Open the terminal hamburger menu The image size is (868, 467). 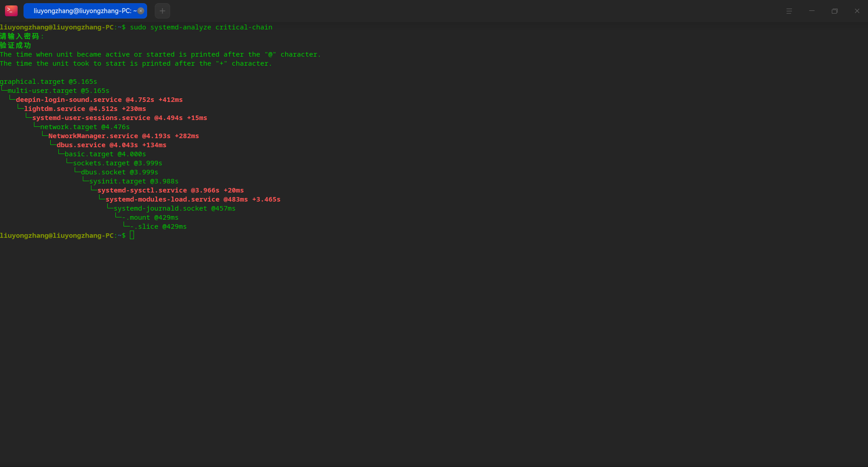tap(789, 11)
